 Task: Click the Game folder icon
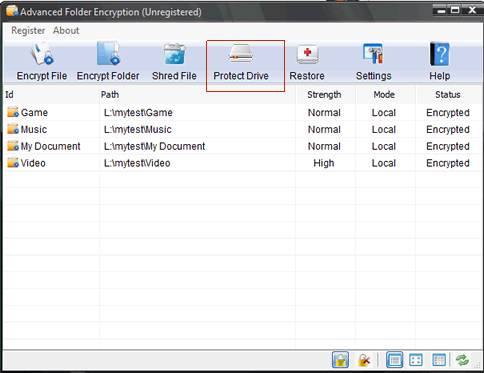13,112
